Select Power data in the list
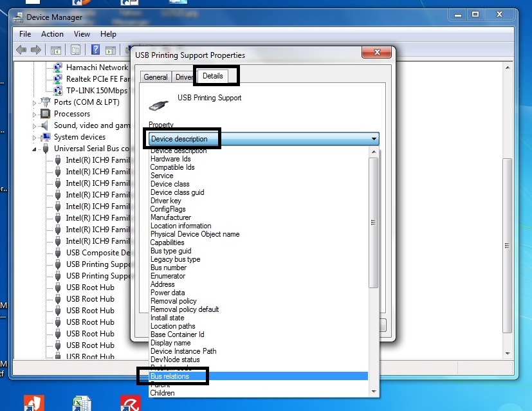The width and height of the screenshot is (532, 411). coord(259,293)
